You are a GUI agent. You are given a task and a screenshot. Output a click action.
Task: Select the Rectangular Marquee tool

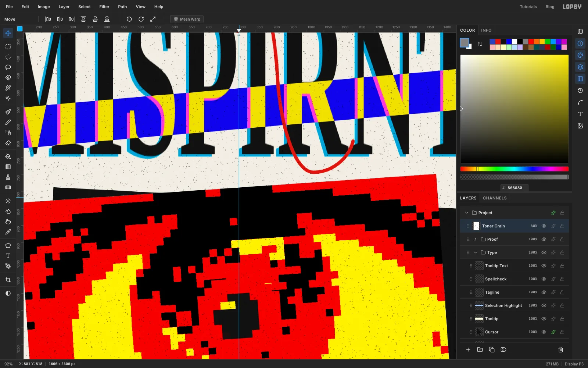8,47
